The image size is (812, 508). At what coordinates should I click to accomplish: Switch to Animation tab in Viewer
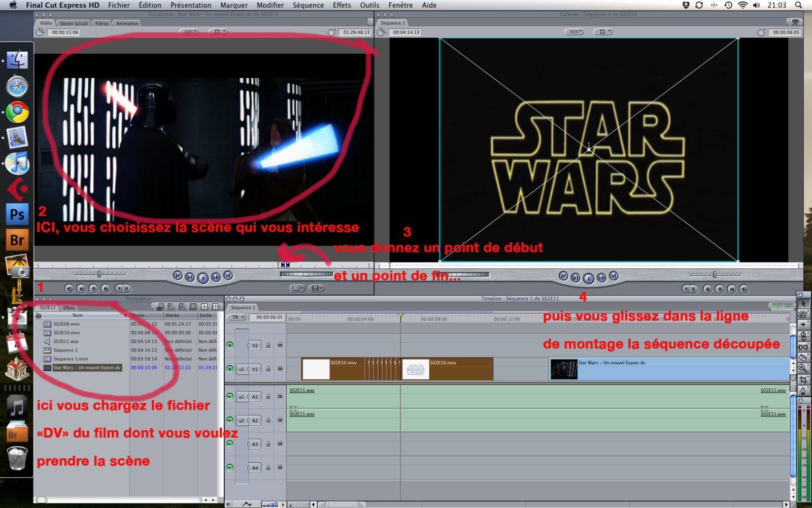tap(127, 23)
